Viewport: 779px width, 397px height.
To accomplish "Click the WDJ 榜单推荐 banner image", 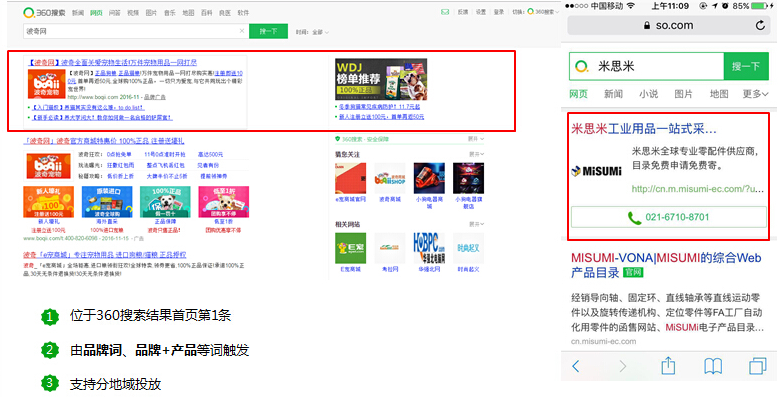I will point(381,79).
